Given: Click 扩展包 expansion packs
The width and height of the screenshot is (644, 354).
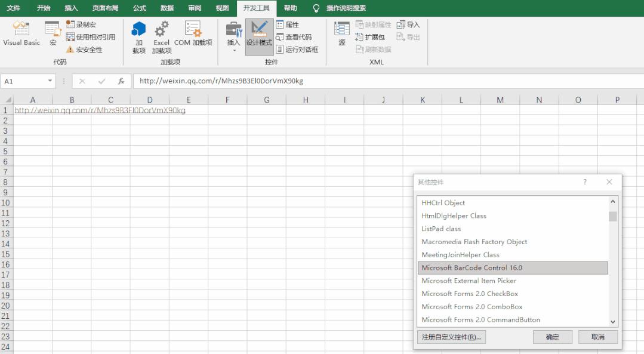Looking at the screenshot, I should (370, 37).
